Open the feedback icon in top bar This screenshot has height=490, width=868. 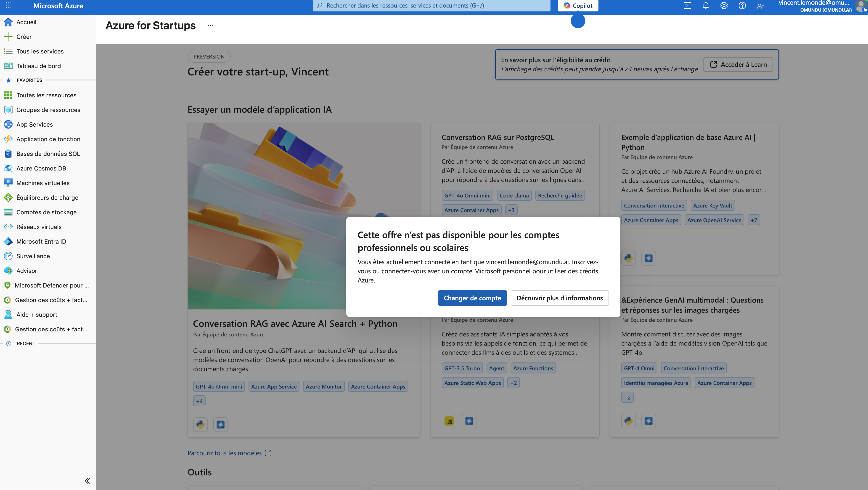tap(760, 6)
